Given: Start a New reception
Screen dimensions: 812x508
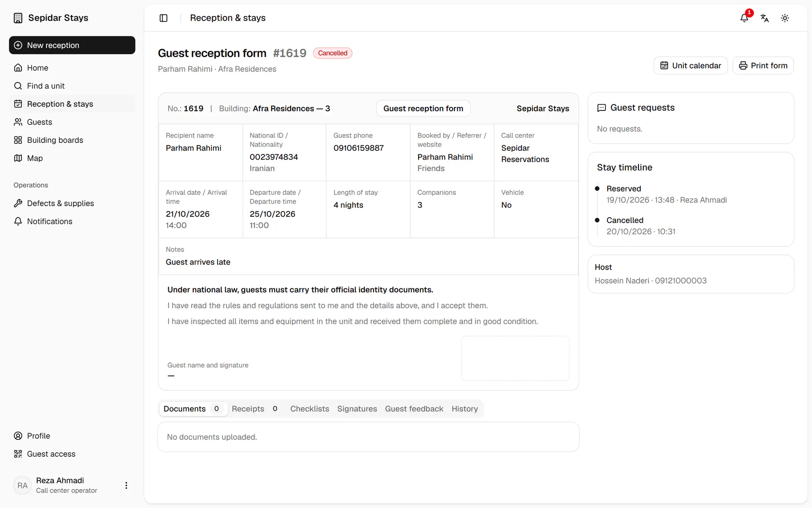Looking at the screenshot, I should tap(72, 45).
